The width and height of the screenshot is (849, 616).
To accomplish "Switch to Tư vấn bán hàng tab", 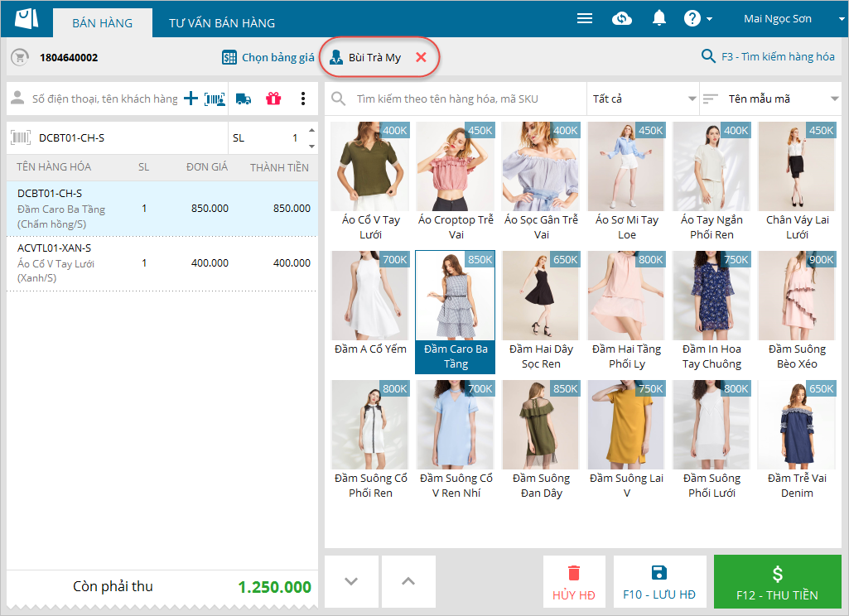I will 222,23.
